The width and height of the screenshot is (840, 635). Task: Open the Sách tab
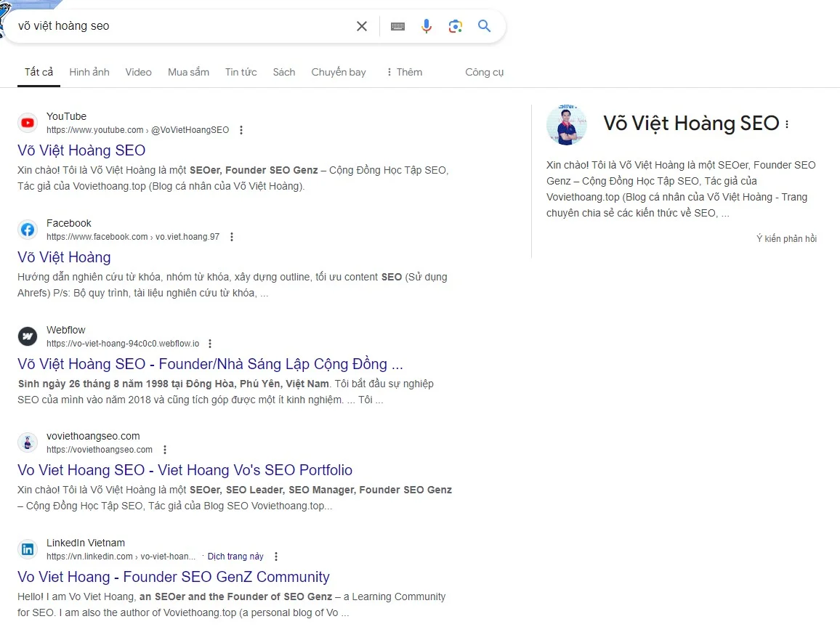click(x=284, y=72)
